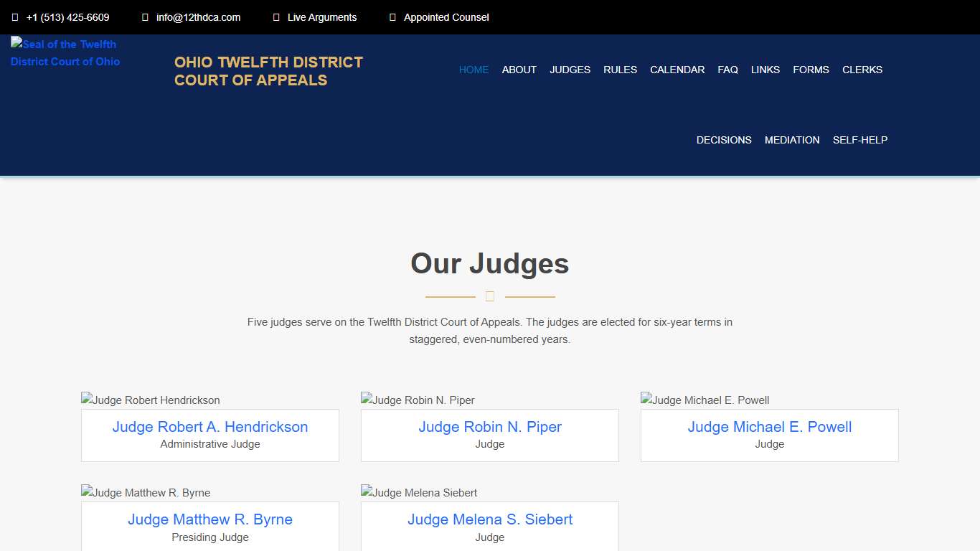Open Judge Michael E. Powell's page
Screen dimensions: 980x551
(769, 426)
